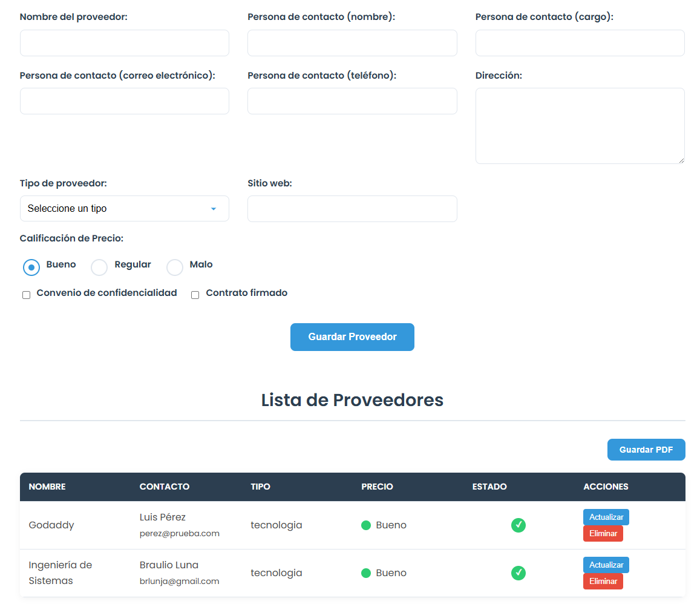Click green check status icon for Braulio Luna row
Viewport: 700px width, 607px height.
click(518, 573)
